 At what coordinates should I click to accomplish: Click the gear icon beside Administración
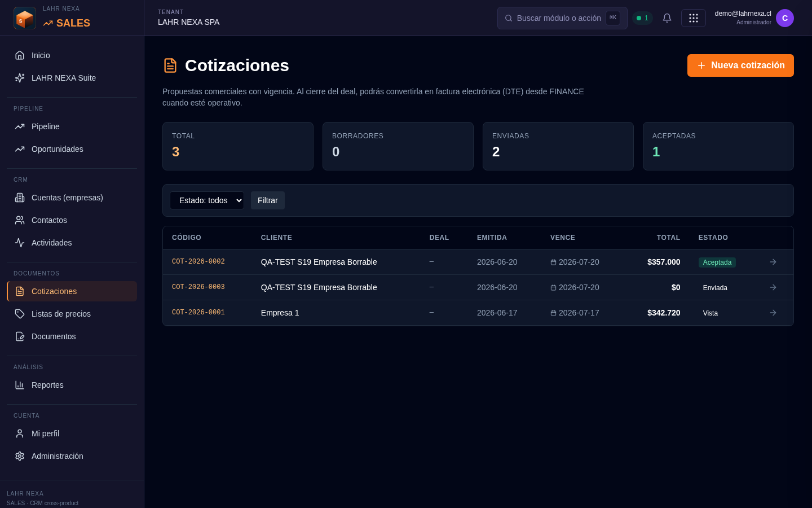tap(20, 456)
